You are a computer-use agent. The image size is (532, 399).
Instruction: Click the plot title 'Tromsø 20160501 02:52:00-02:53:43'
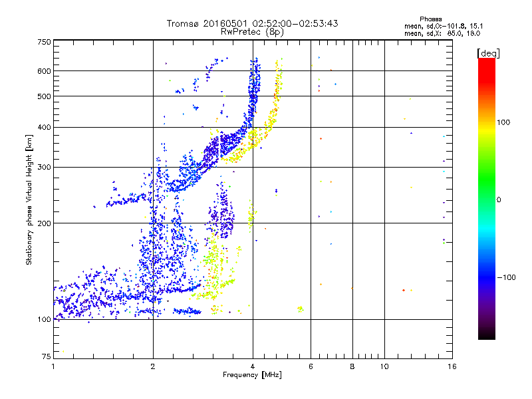click(253, 23)
